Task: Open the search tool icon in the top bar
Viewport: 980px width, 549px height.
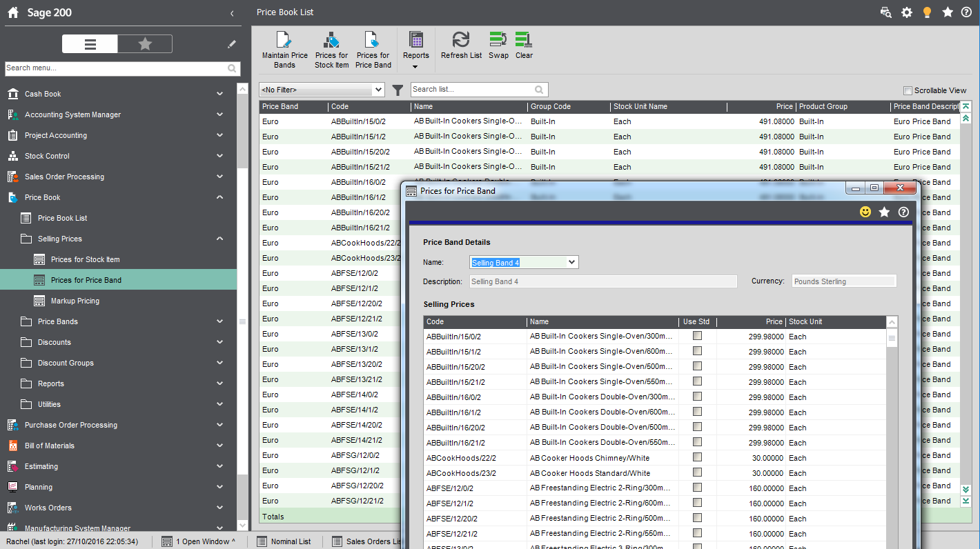Action: 885,12
